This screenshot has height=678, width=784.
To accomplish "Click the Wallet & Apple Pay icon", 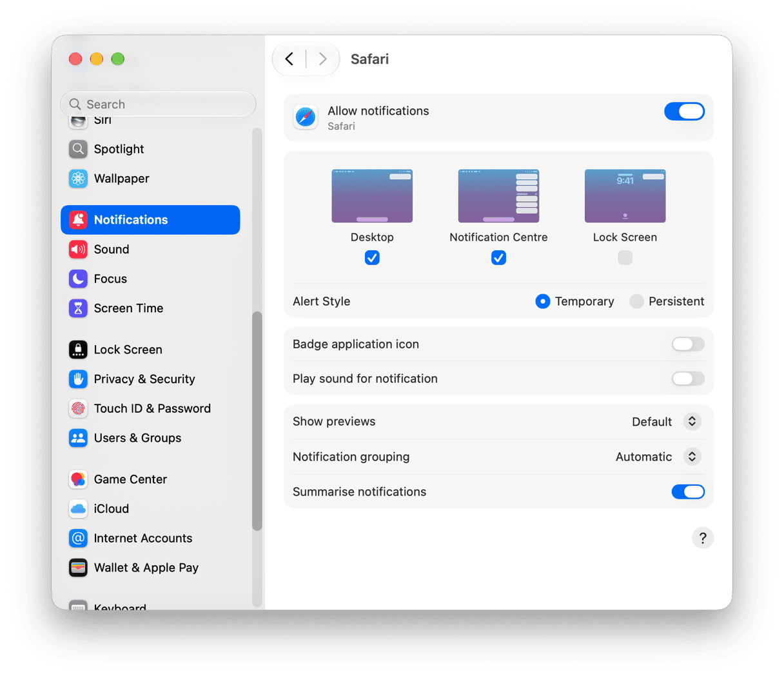I will tap(78, 568).
